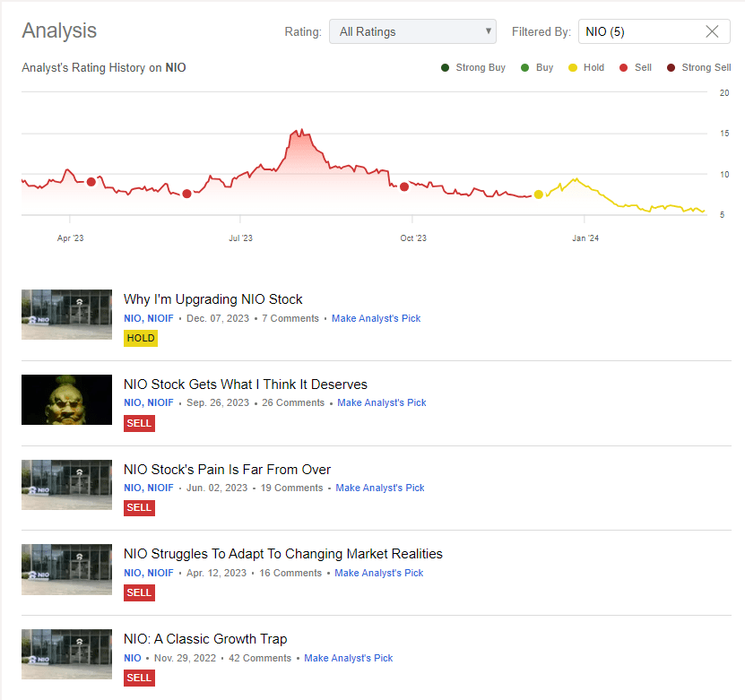Click thumbnail of NIO Struggles To Adapt article
Viewport: 745px width, 700px height.
pyautogui.click(x=66, y=569)
